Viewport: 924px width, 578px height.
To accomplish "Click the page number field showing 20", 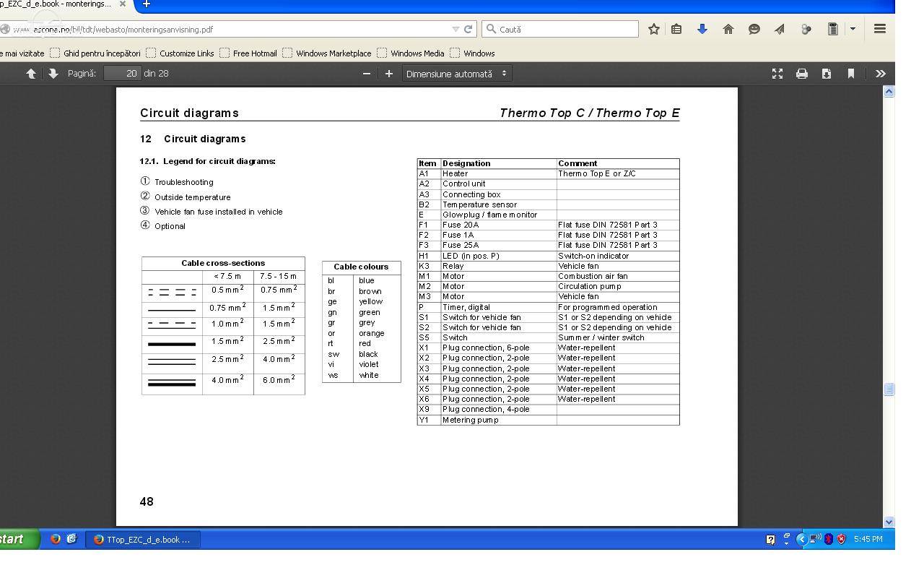I will [122, 73].
